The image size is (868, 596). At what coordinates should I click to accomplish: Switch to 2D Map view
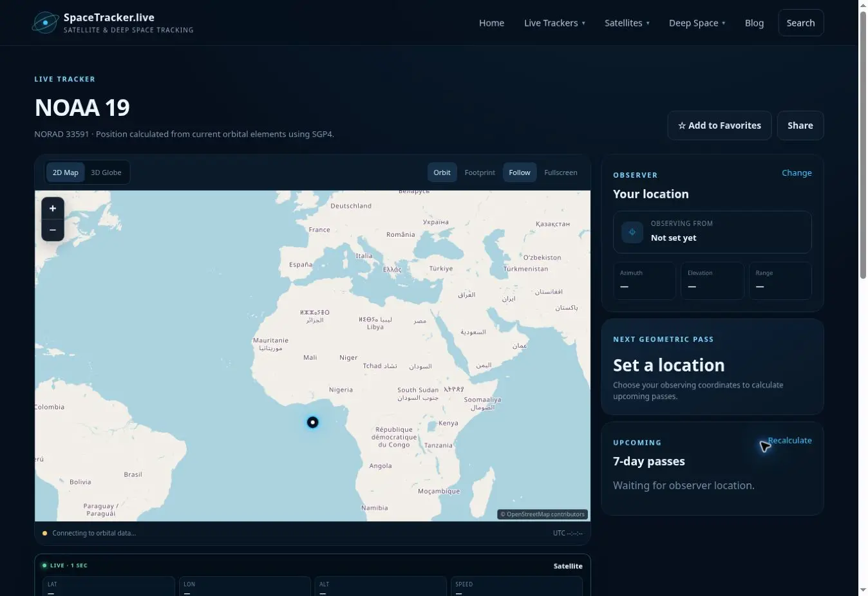66,172
